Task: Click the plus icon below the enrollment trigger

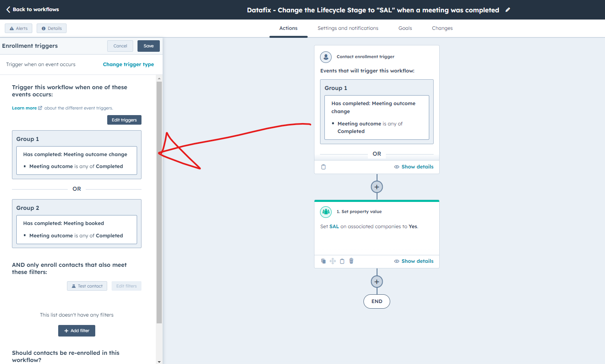Action: click(377, 186)
